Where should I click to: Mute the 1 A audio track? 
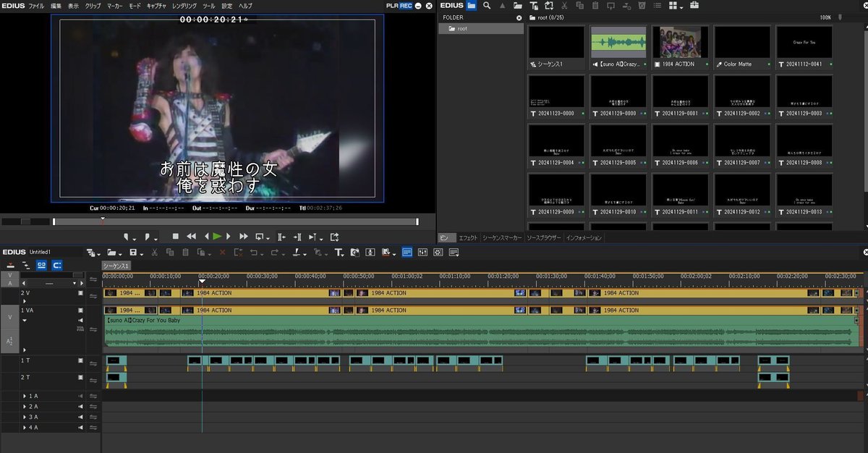tap(80, 397)
